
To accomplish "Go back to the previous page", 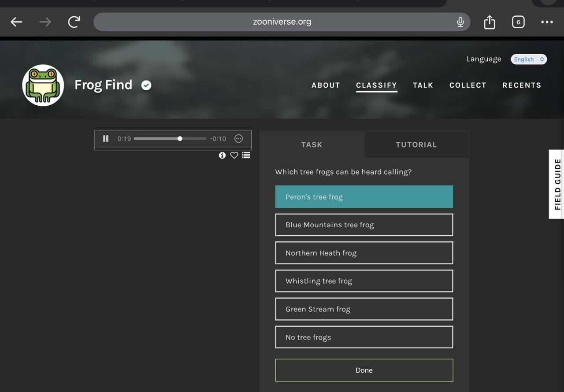I will [16, 22].
